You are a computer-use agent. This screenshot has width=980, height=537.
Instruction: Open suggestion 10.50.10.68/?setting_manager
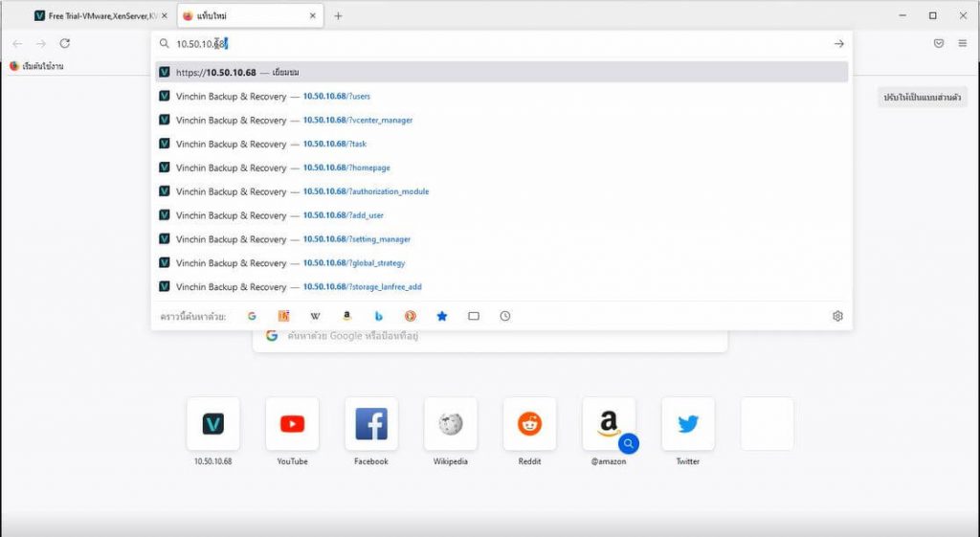(501, 238)
